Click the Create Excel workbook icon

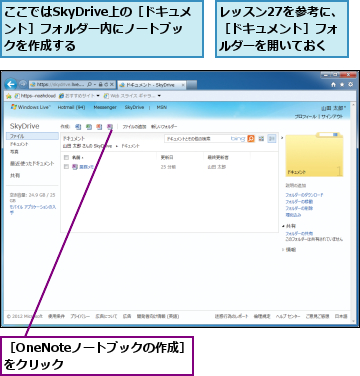[x=89, y=127]
